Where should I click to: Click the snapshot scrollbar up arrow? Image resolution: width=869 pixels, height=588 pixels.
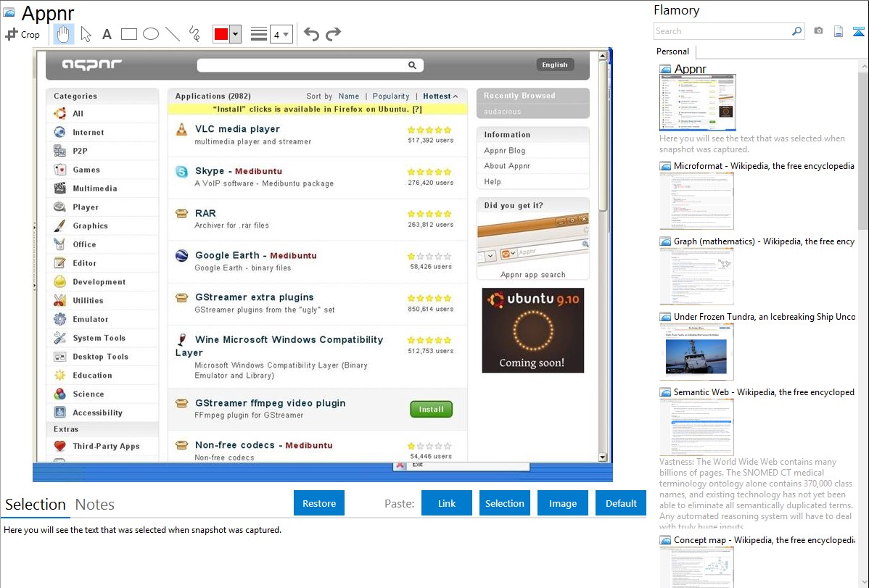point(603,55)
